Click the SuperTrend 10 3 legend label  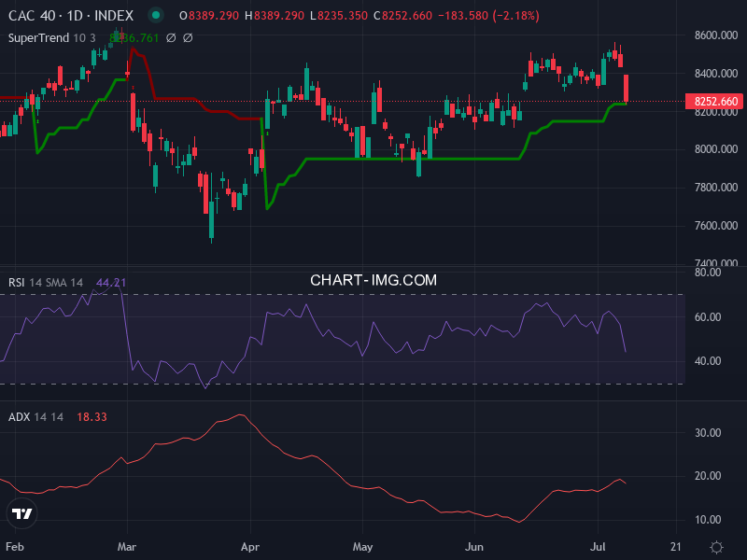[52, 37]
